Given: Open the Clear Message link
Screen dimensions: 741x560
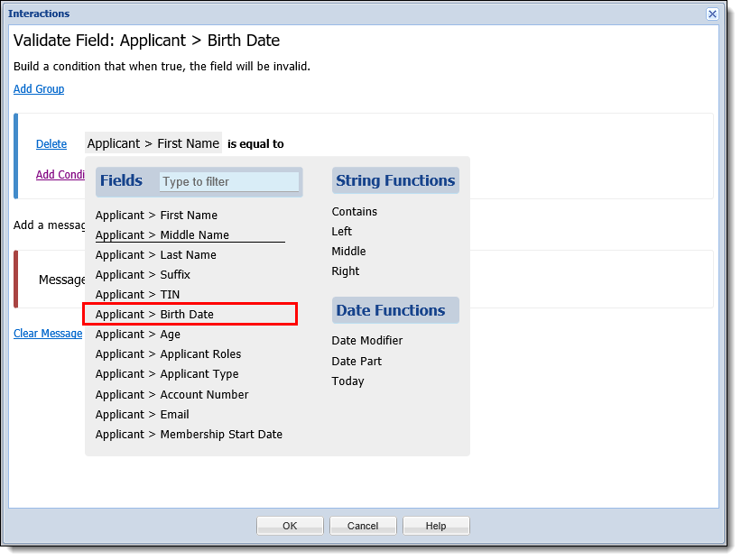Looking at the screenshot, I should (x=48, y=334).
